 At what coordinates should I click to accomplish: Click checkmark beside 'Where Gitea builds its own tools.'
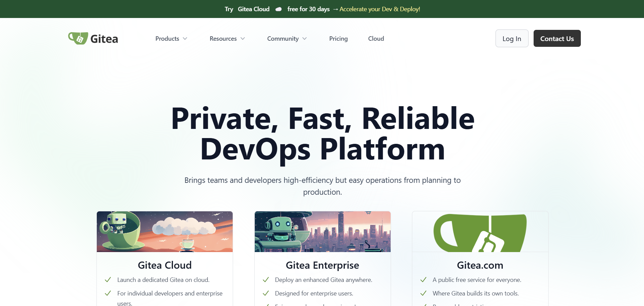(x=423, y=293)
